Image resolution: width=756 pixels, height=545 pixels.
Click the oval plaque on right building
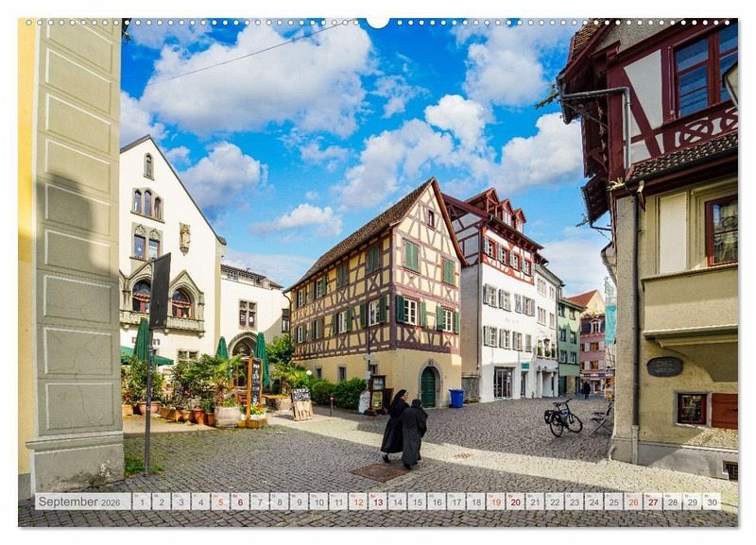click(664, 366)
